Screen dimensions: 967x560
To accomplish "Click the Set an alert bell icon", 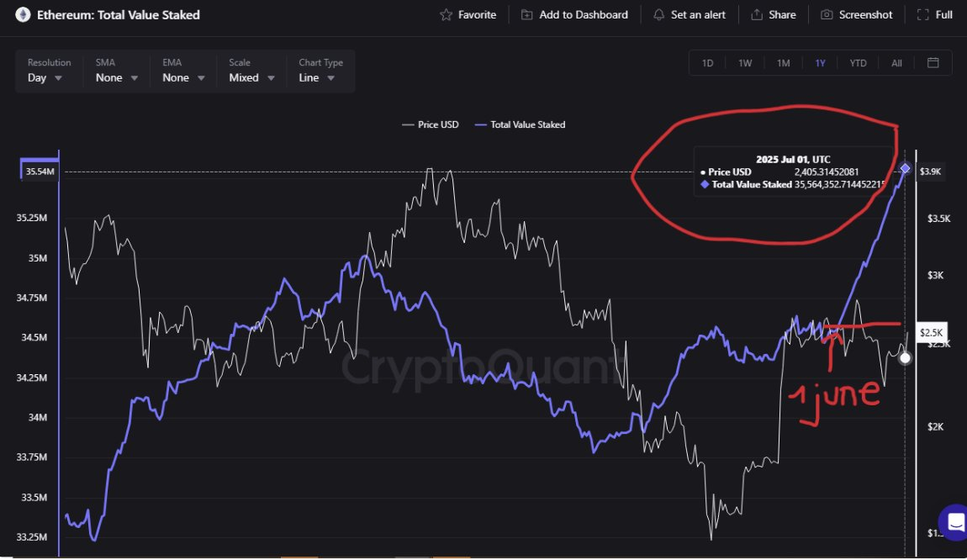I will click(x=658, y=15).
